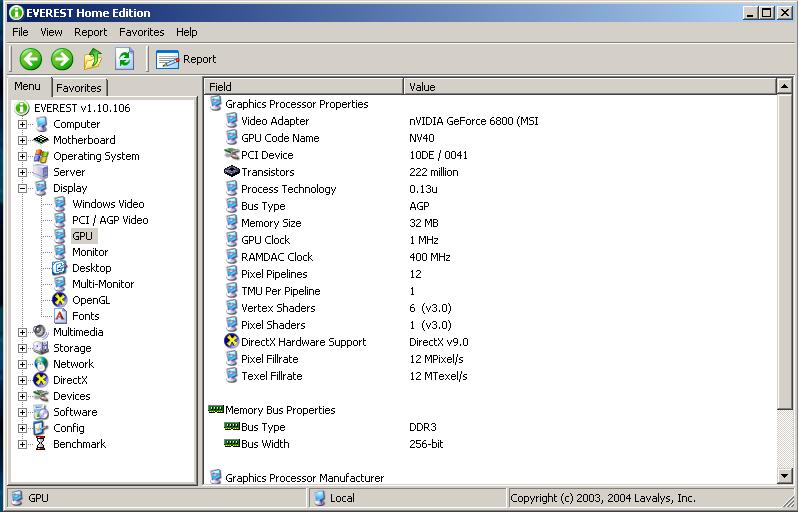The width and height of the screenshot is (799, 512).
Task: Expand the Computer tree node
Action: click(22, 124)
